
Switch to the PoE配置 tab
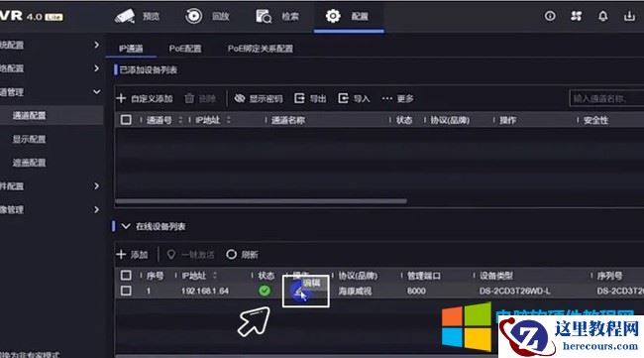(185, 49)
